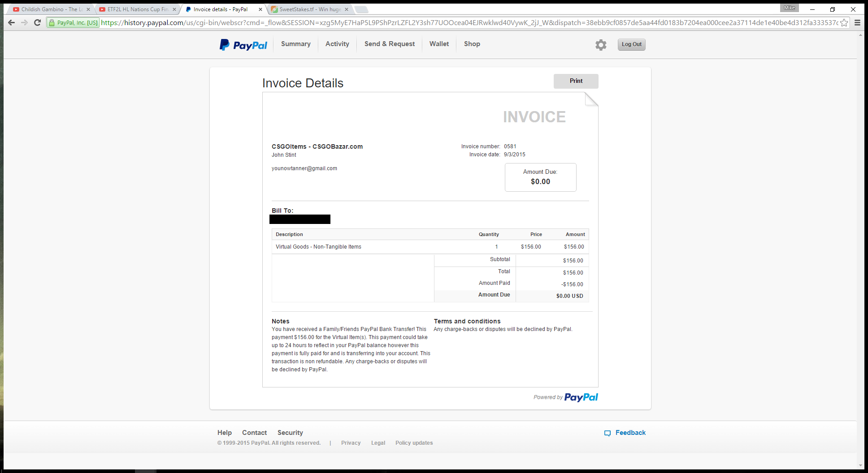
Task: Click invoice date 9/3/2015
Action: tap(515, 155)
